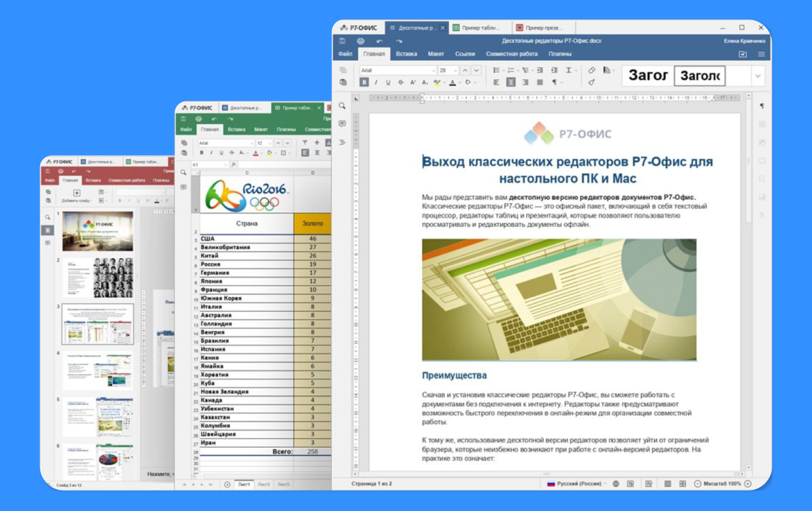Click the США cell in the spreadsheet
812x511 pixels.
tap(246, 239)
